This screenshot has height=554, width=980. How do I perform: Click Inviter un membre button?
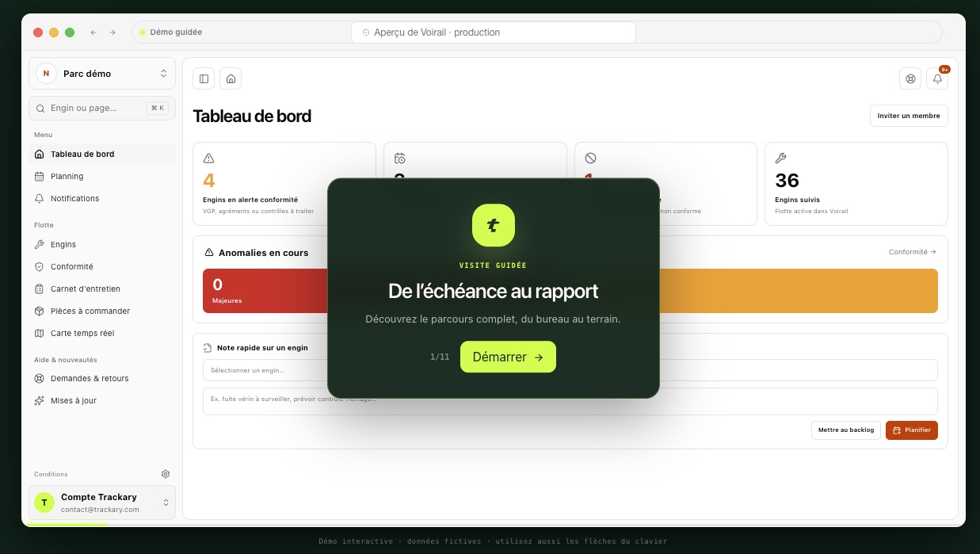pos(909,116)
